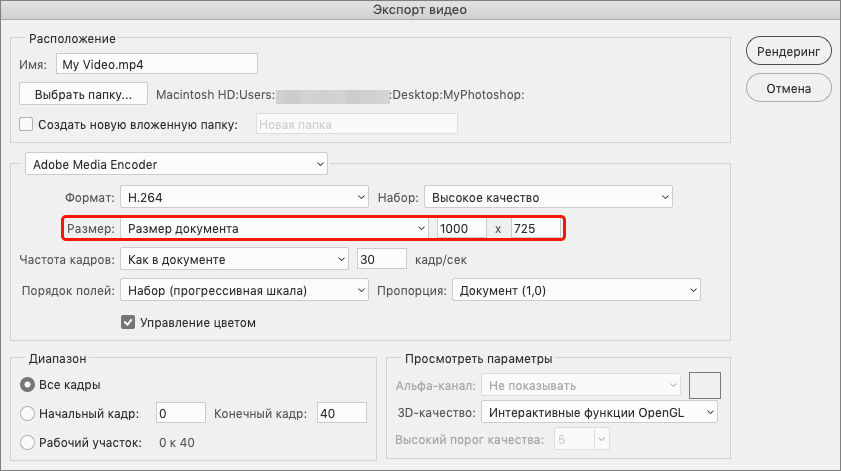The width and height of the screenshot is (841, 471).
Task: Select the Все кадры radio button
Action: (x=28, y=385)
